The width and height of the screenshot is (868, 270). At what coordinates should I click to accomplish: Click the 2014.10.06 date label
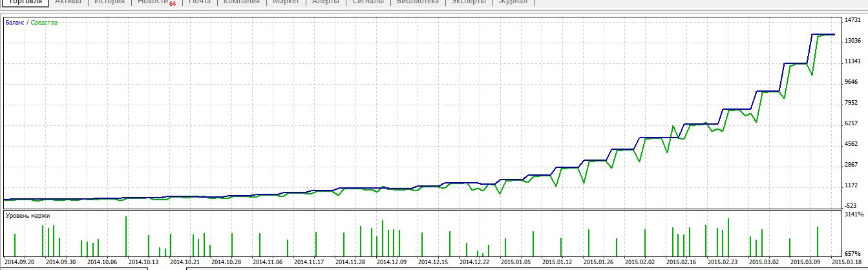click(x=101, y=262)
